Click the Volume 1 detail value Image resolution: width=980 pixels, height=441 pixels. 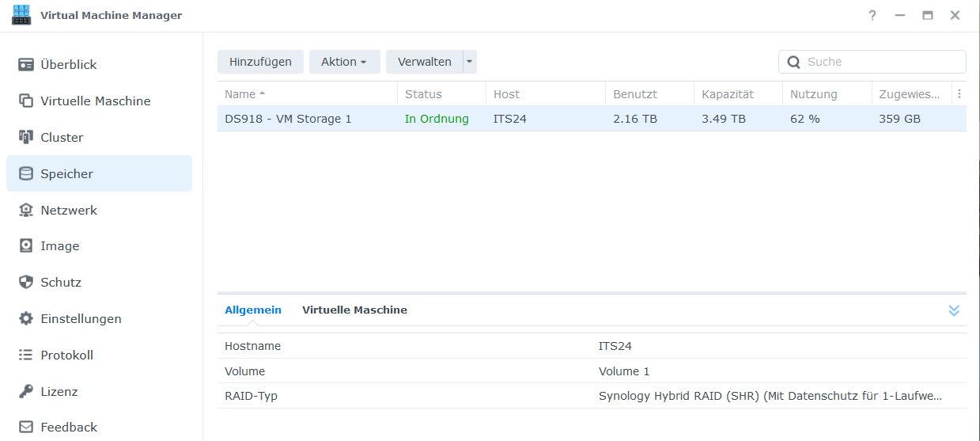pyautogui.click(x=624, y=371)
